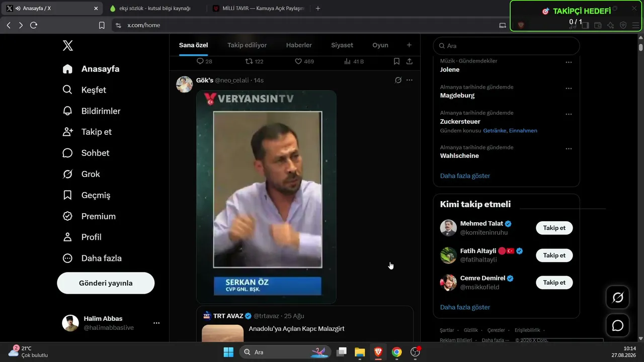Image resolution: width=644 pixels, height=362 pixels.
Task: Click browser back button
Action: pyautogui.click(x=9, y=25)
